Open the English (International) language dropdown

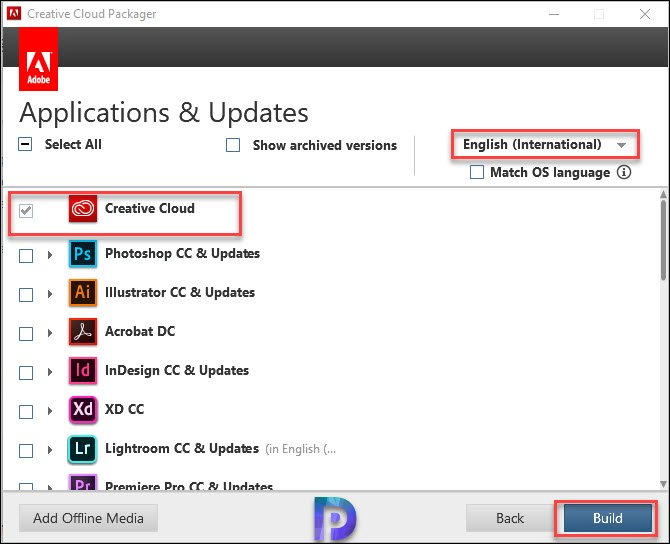point(545,144)
